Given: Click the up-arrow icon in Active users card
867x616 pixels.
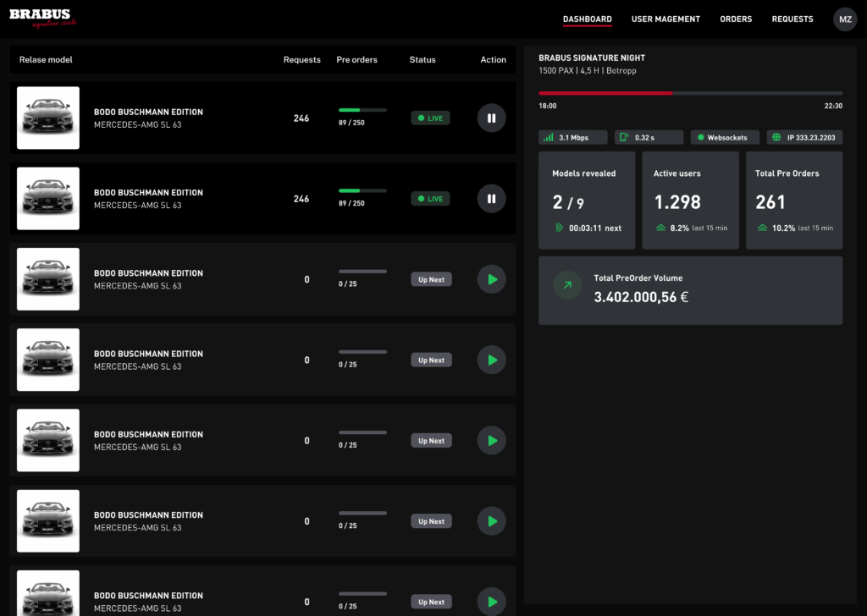Looking at the screenshot, I should 660,228.
